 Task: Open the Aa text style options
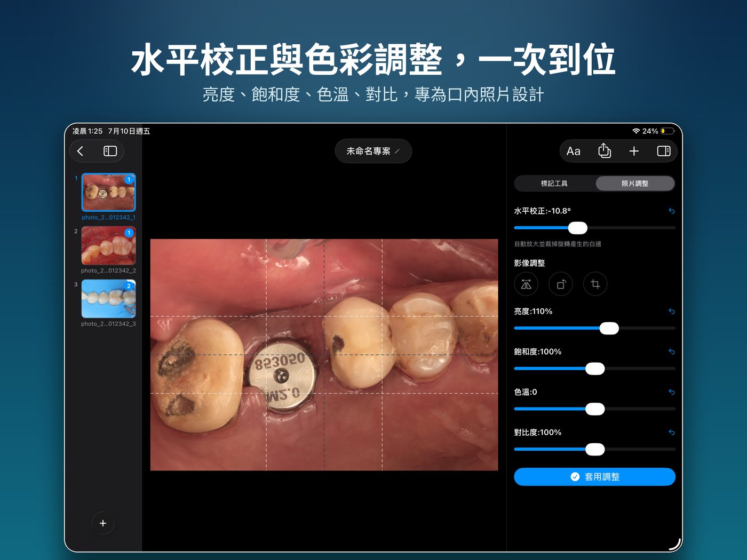(x=574, y=151)
